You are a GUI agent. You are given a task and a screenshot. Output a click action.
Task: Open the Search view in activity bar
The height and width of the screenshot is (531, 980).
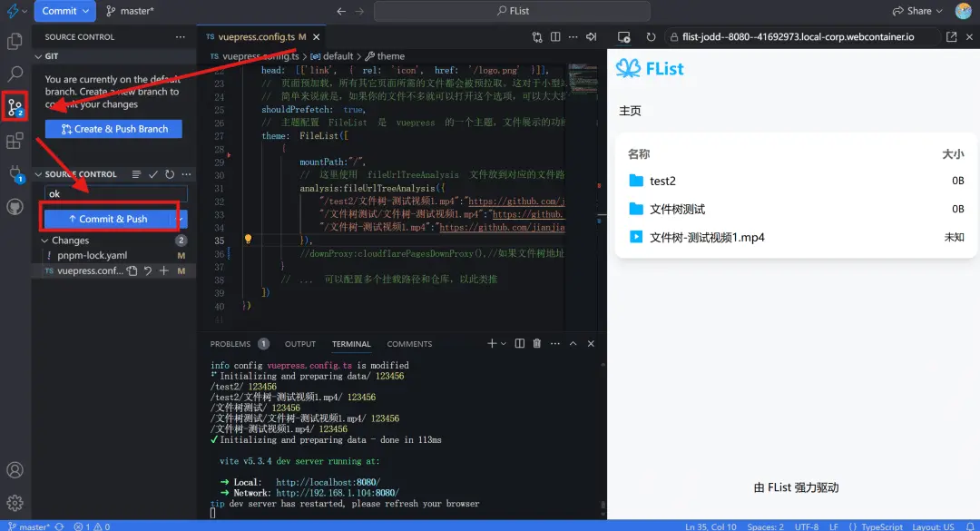coord(15,74)
